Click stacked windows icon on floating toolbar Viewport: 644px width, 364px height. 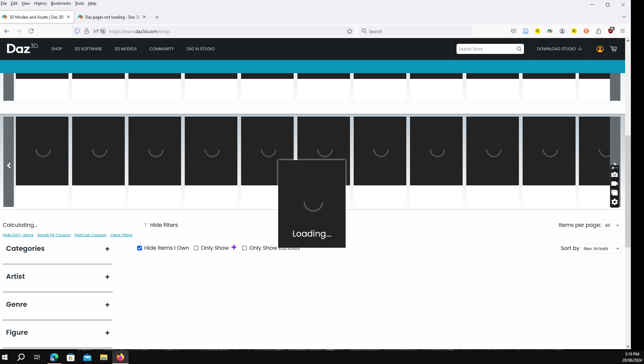point(614,193)
